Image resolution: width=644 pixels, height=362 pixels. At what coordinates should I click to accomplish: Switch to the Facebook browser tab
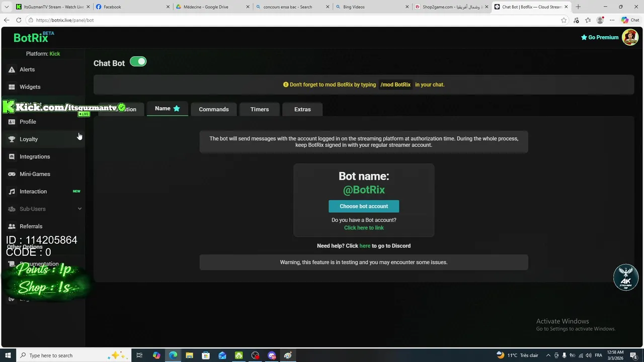click(133, 7)
